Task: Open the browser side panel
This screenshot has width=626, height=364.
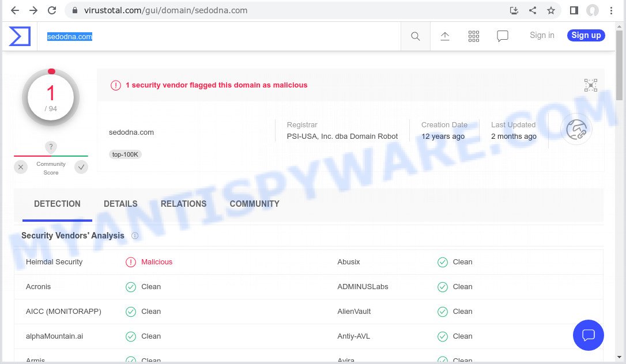Action: click(x=574, y=10)
